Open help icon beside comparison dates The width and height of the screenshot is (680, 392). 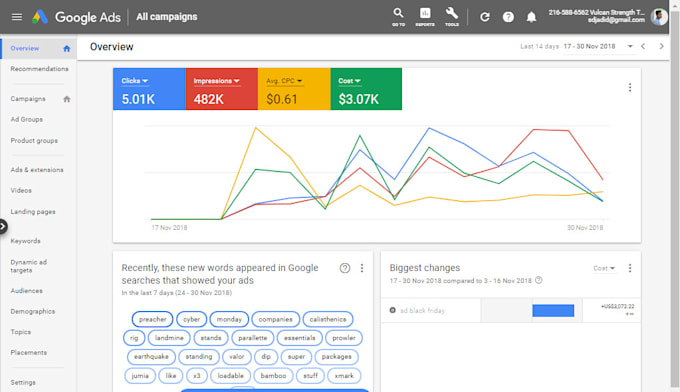pyautogui.click(x=539, y=280)
